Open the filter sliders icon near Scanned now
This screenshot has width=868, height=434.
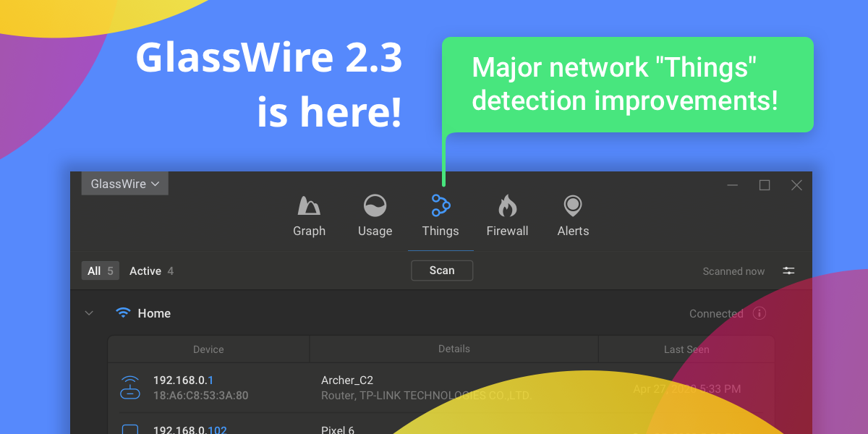click(788, 271)
